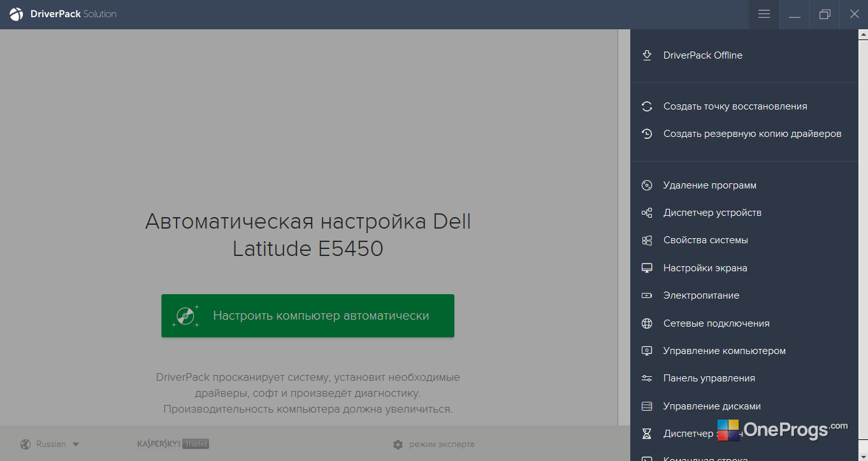868x461 pixels.
Task: Click the disc icon beside 'Удаление программ'
Action: click(x=647, y=185)
